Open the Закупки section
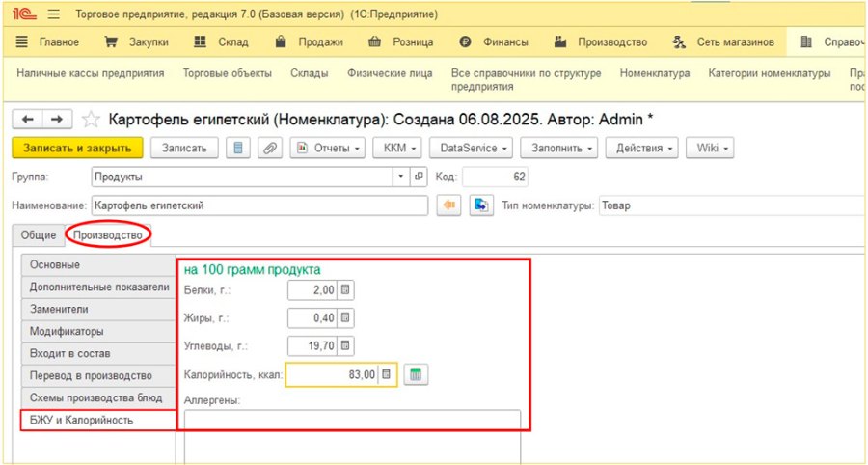 [x=137, y=42]
